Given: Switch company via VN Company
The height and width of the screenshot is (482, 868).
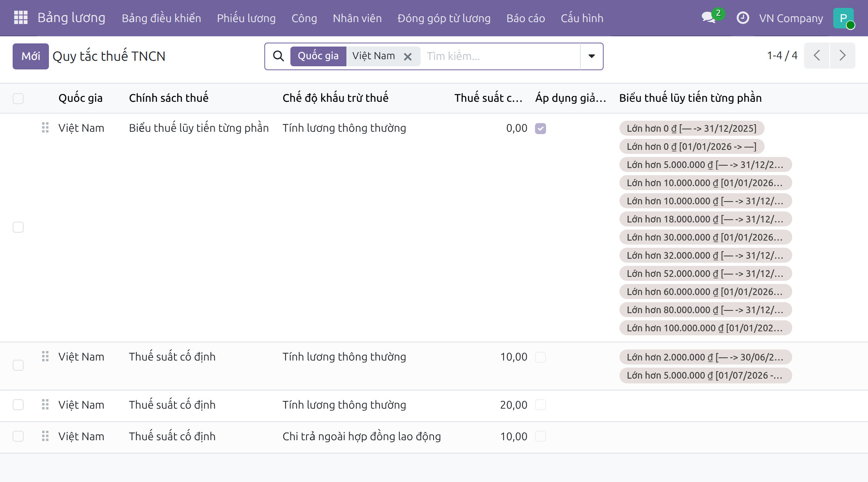Looking at the screenshot, I should click(791, 18).
